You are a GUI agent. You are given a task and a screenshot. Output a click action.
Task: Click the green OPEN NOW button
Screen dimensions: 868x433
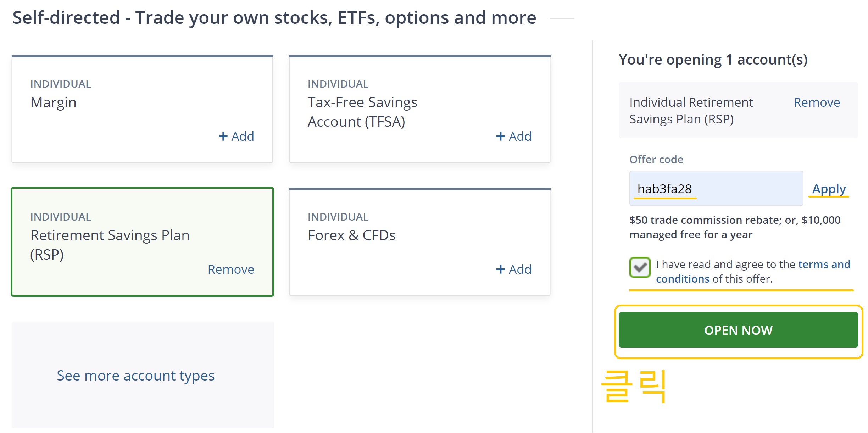tap(738, 330)
